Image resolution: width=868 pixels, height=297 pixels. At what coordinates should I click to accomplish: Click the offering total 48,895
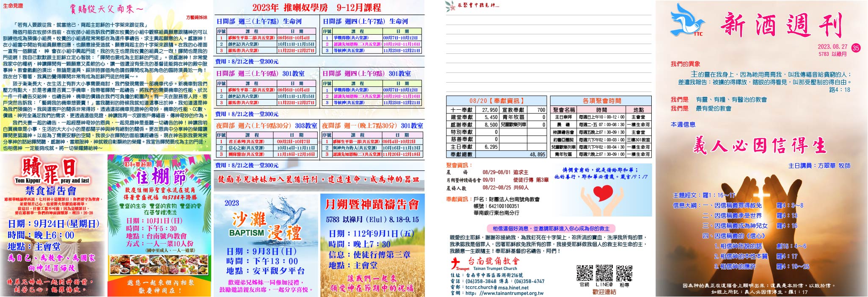pyautogui.click(x=537, y=155)
